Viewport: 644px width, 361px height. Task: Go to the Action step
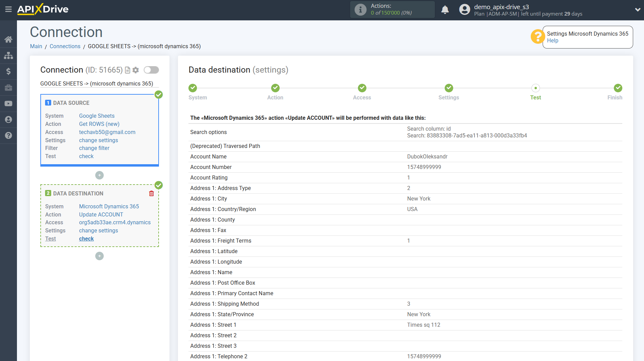(275, 88)
